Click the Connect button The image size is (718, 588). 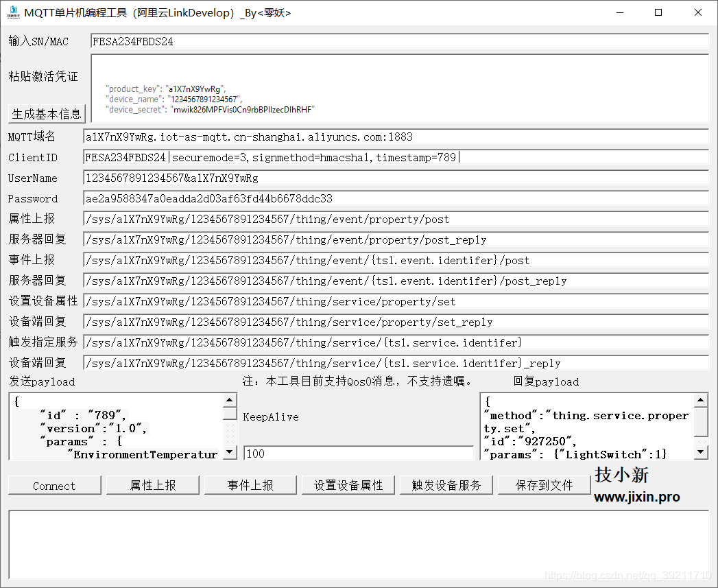pyautogui.click(x=54, y=485)
